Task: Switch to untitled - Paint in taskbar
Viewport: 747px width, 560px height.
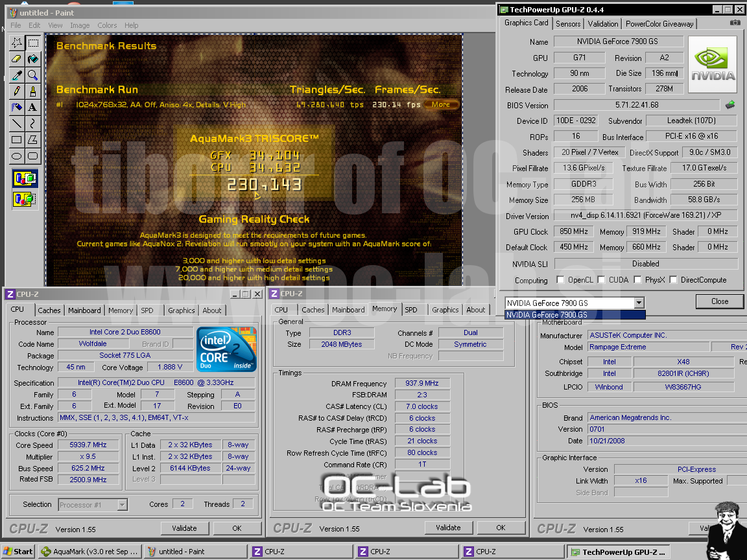Action: click(195, 552)
